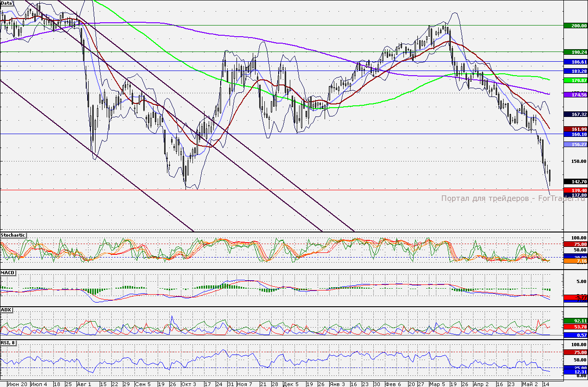This screenshot has height=387, width=588.
Task: Click the '30' date before 'Фев 6'
Action: coord(377,384)
